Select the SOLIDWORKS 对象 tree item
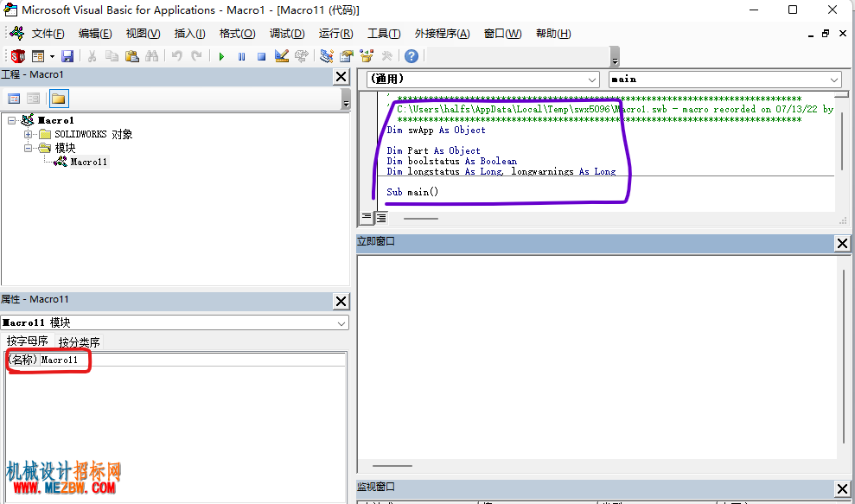Image resolution: width=855 pixels, height=504 pixels. coord(93,134)
